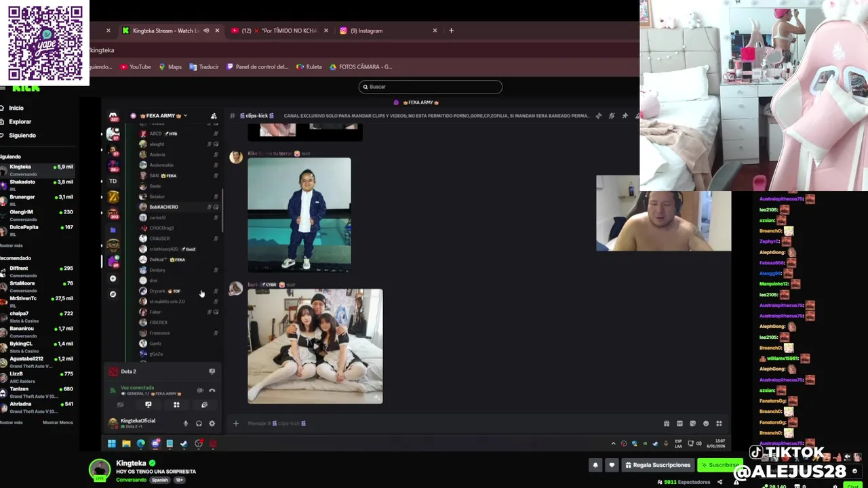The width and height of the screenshot is (868, 488).
Task: Mute the Discord microphone
Action: [185, 424]
